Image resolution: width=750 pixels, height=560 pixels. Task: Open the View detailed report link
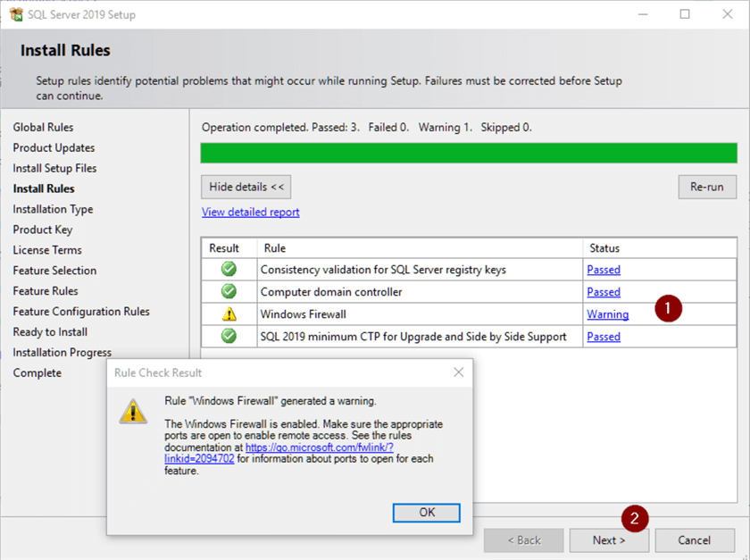pyautogui.click(x=250, y=212)
